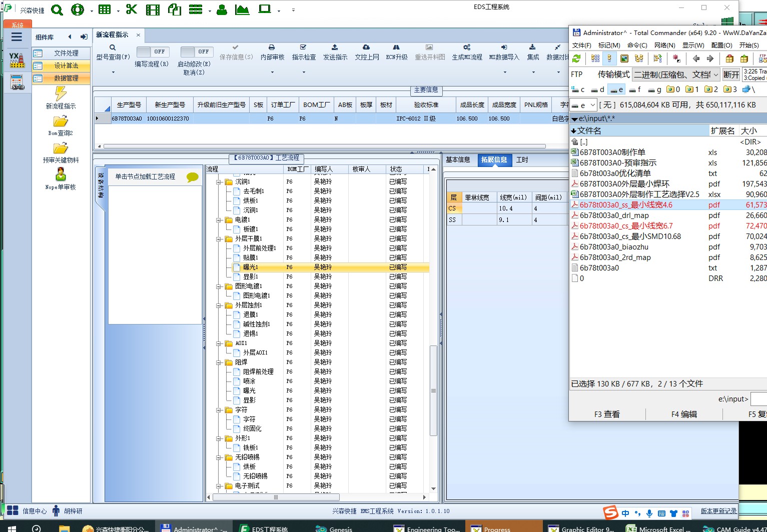The height and width of the screenshot is (532, 767).
Task: Click the yellow chat bubble icon in node panel
Action: [193, 177]
